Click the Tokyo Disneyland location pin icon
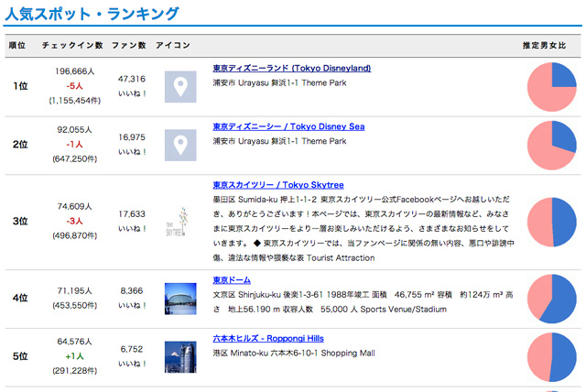 coord(180,87)
